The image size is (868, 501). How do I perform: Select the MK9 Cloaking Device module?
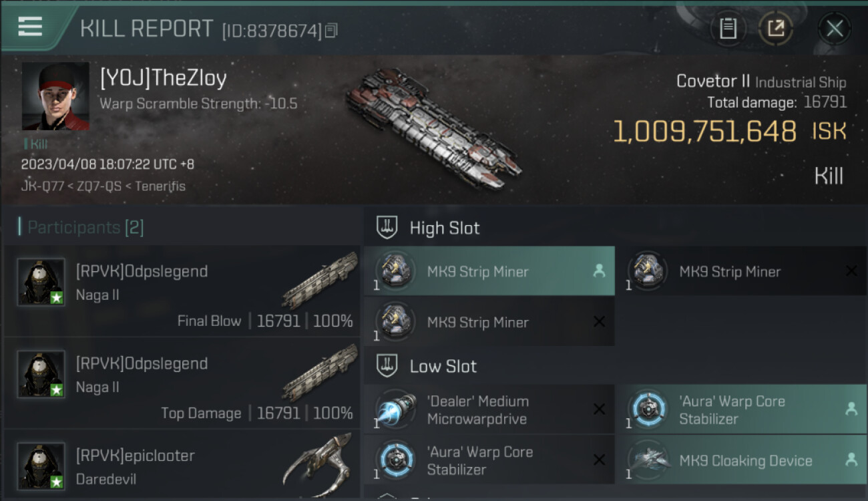740,460
